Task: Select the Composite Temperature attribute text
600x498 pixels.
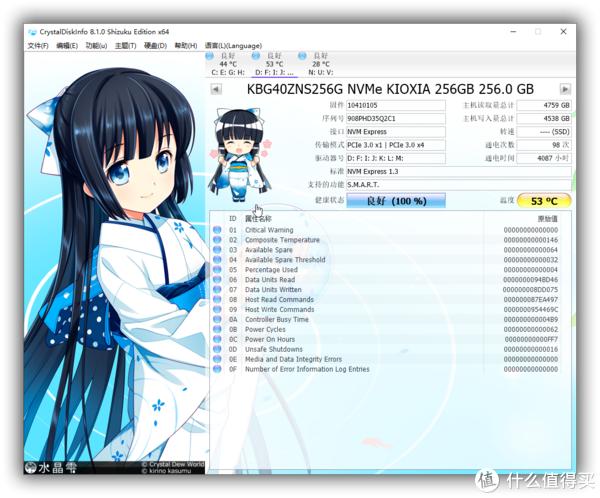Action: [282, 240]
